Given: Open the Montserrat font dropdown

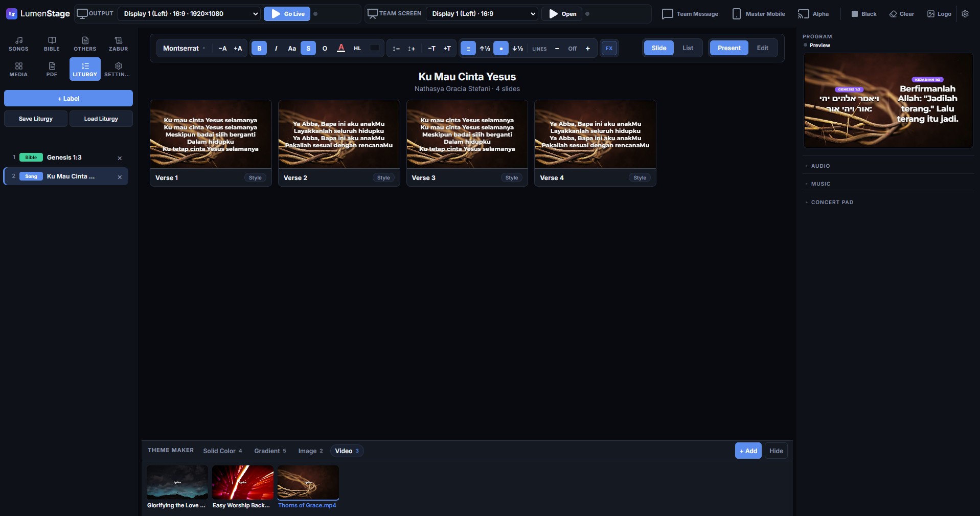Looking at the screenshot, I should coord(184,49).
